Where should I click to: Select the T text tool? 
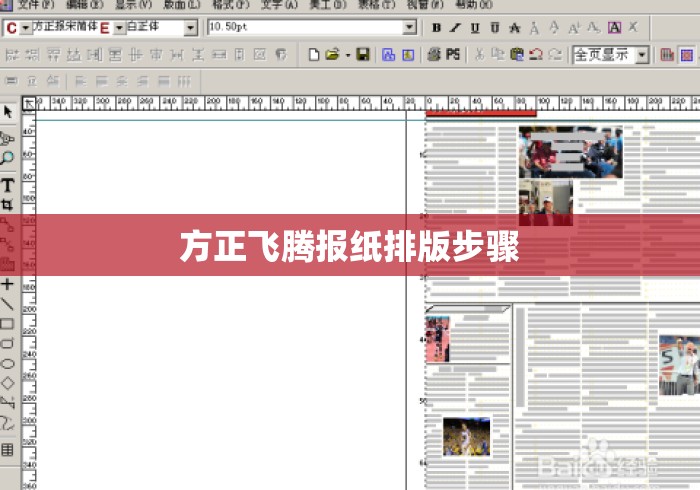coord(7,185)
